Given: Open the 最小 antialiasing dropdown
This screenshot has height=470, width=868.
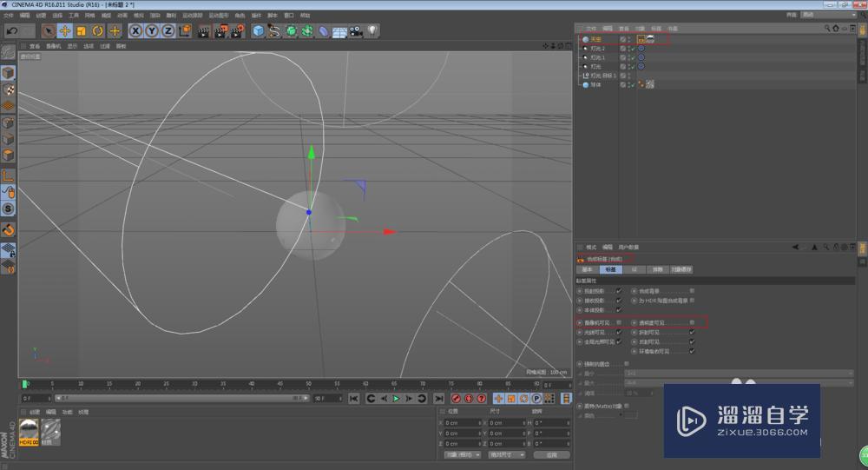Looking at the screenshot, I should pos(739,374).
